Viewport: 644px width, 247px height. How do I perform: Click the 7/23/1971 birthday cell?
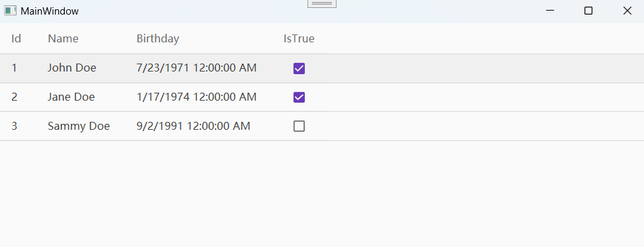(196, 68)
